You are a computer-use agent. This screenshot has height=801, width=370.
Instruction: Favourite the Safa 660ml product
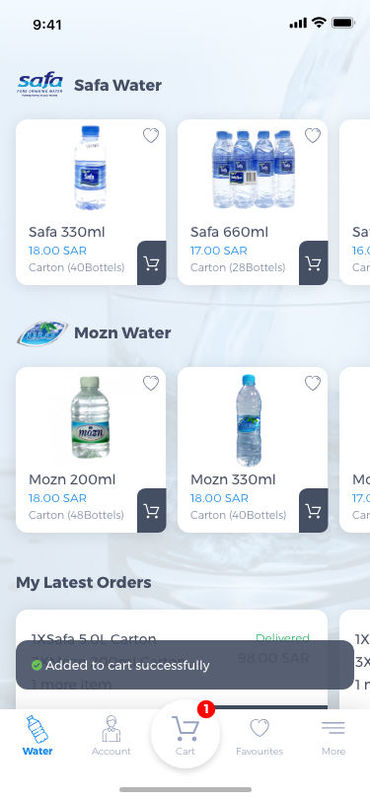tap(313, 135)
